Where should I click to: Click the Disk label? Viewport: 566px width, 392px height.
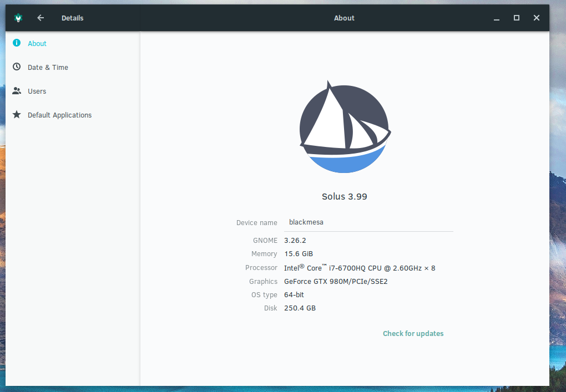[x=270, y=308]
